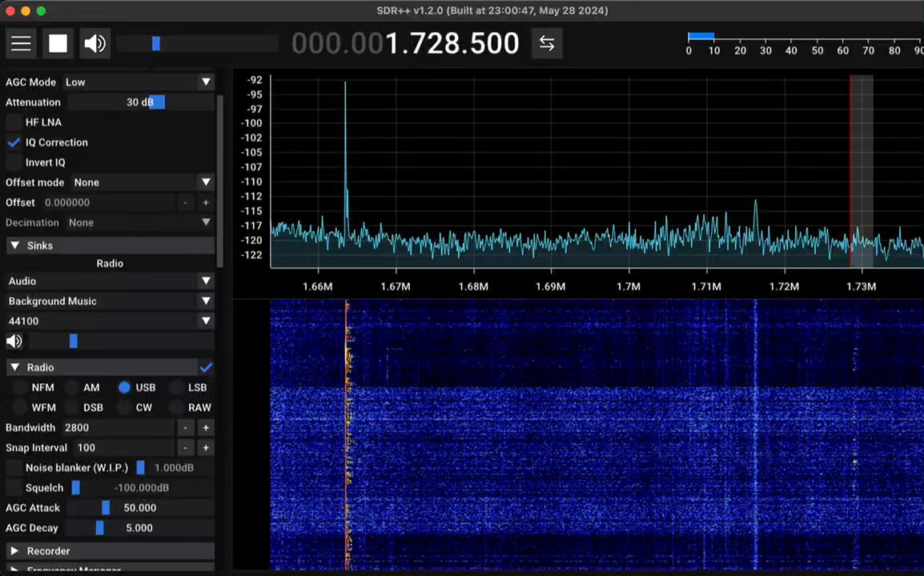Click the 1.728.500 frequency digits
The image size is (924, 576).
[x=452, y=43]
